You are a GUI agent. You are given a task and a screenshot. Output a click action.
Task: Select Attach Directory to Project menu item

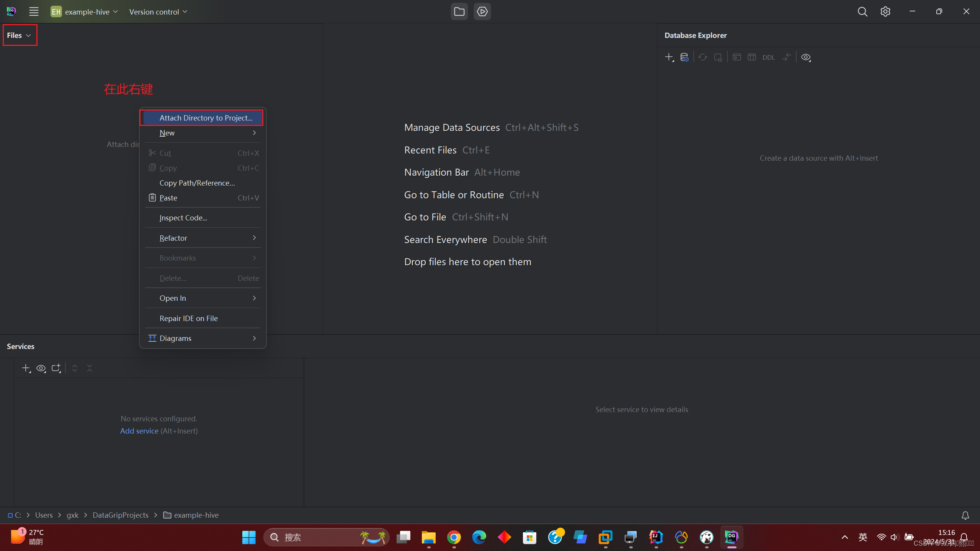point(206,118)
